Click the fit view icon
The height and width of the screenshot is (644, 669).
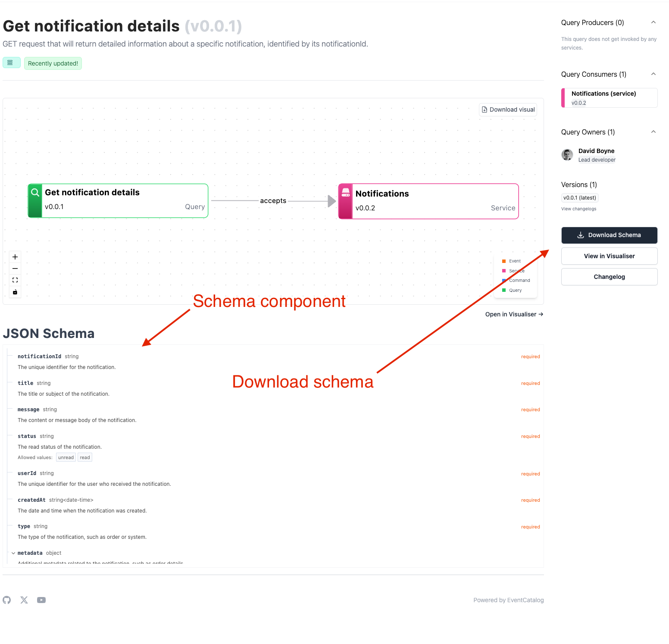tap(15, 280)
